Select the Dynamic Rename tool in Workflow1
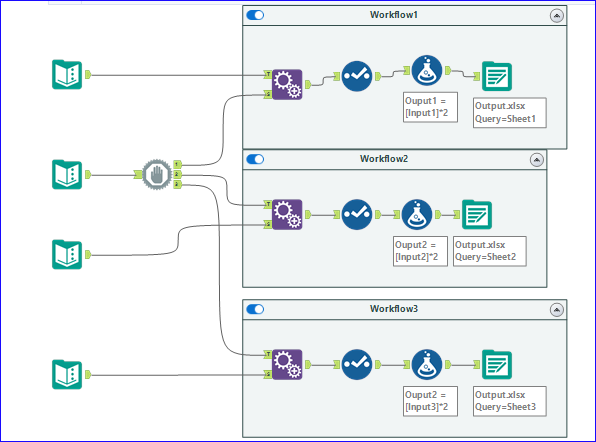The image size is (596, 442). [x=287, y=84]
